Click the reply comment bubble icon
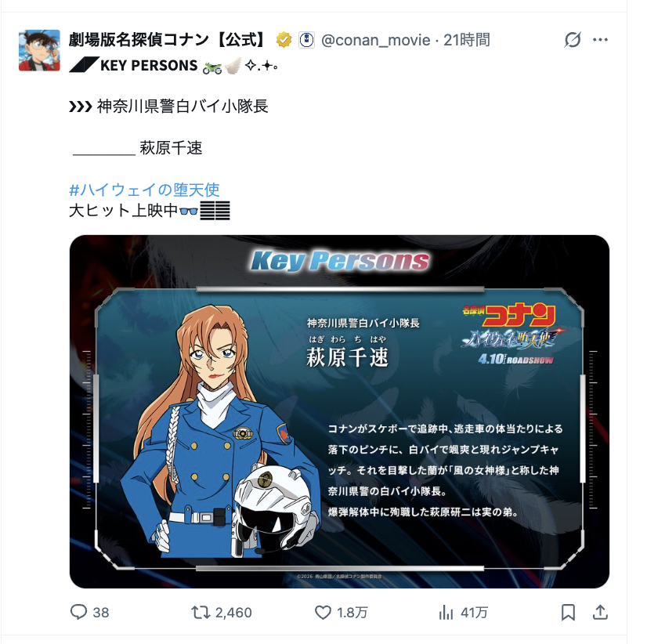The image size is (647, 644). [78, 612]
